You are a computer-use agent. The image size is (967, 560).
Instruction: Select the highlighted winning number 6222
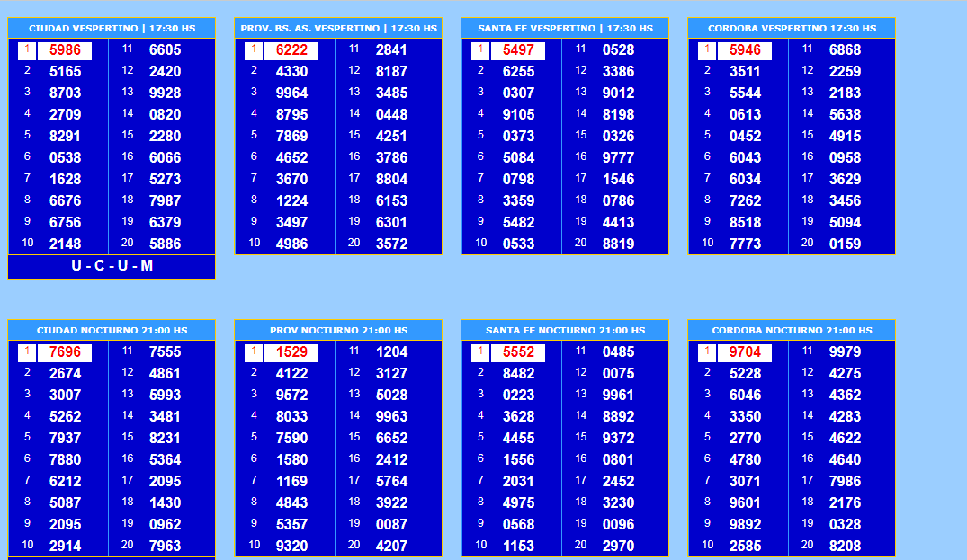(291, 50)
